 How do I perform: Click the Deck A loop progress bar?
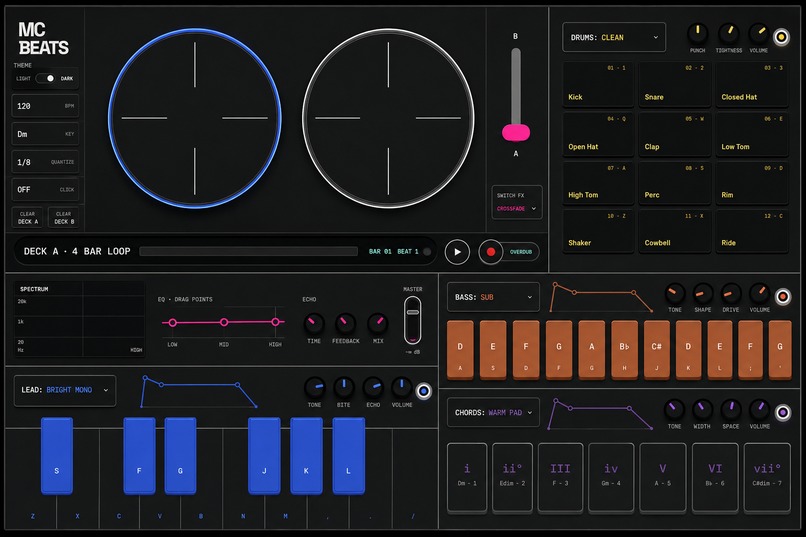coord(249,251)
